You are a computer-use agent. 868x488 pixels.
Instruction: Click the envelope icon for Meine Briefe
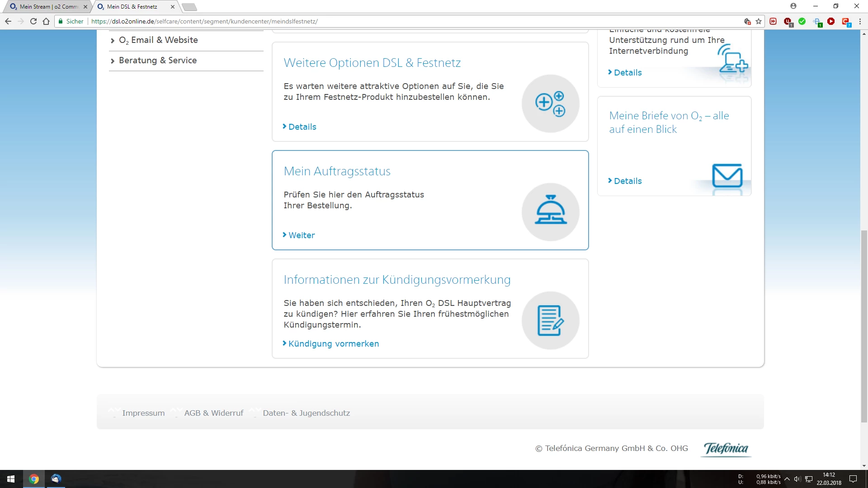[727, 176]
